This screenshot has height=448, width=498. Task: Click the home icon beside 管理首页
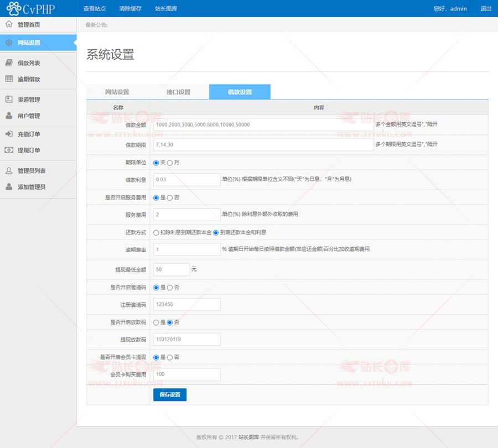click(9, 24)
